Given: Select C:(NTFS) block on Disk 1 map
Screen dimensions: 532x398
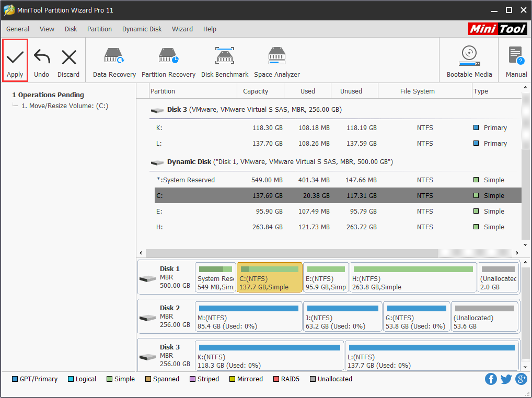Looking at the screenshot, I should [x=269, y=278].
